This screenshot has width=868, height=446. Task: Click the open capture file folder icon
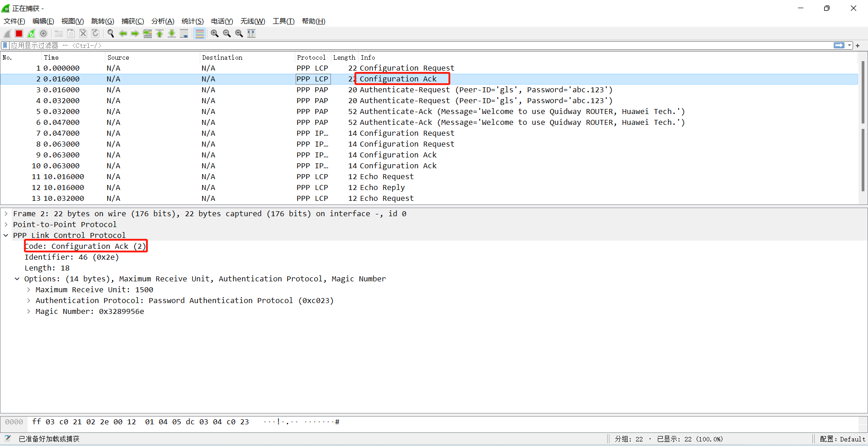(59, 33)
